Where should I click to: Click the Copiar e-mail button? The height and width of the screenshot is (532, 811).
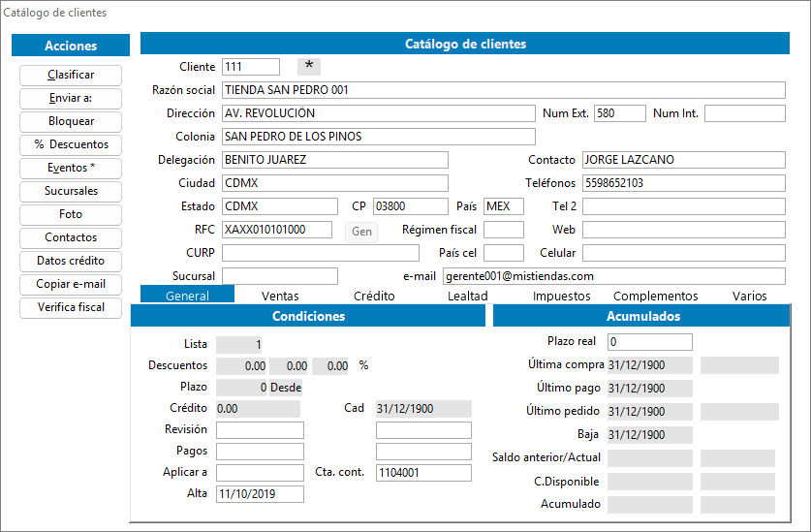pyautogui.click(x=71, y=285)
